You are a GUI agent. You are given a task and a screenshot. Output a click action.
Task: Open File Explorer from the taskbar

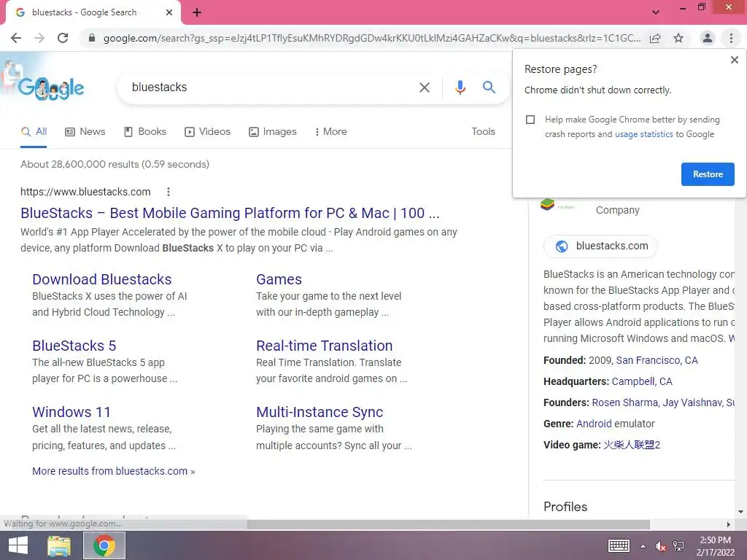pyautogui.click(x=59, y=545)
